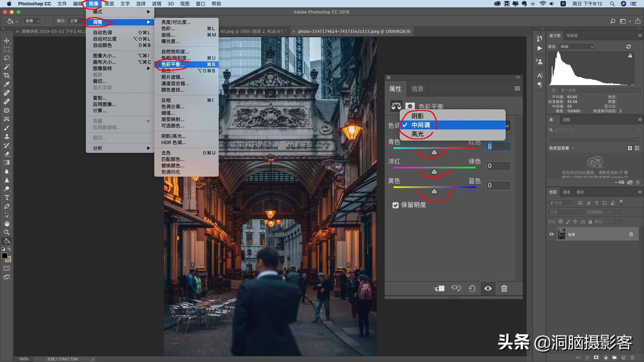Image resolution: width=644 pixels, height=362 pixels.
Task: Switch to the 通道 tab in layers panel
Action: tap(567, 192)
